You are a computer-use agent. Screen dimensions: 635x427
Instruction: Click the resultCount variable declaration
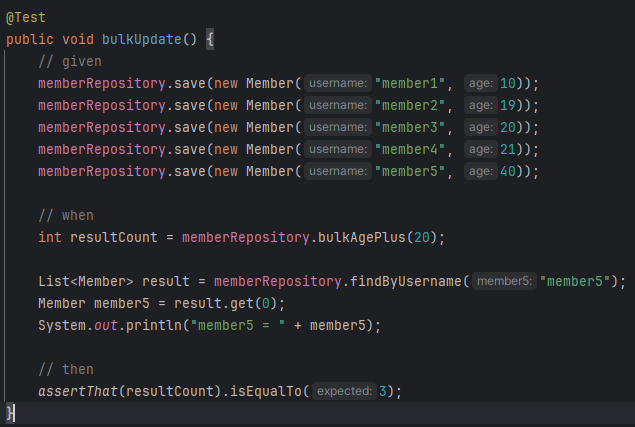114,237
